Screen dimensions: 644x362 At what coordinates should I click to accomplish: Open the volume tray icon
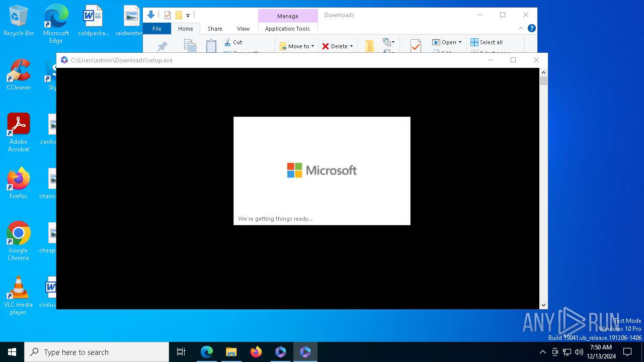(579, 352)
